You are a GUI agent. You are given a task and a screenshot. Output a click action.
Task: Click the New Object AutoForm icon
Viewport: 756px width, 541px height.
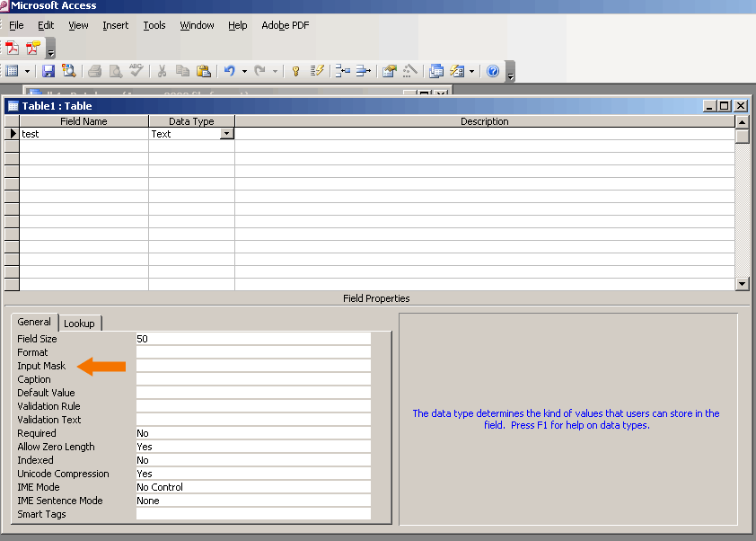pyautogui.click(x=457, y=71)
